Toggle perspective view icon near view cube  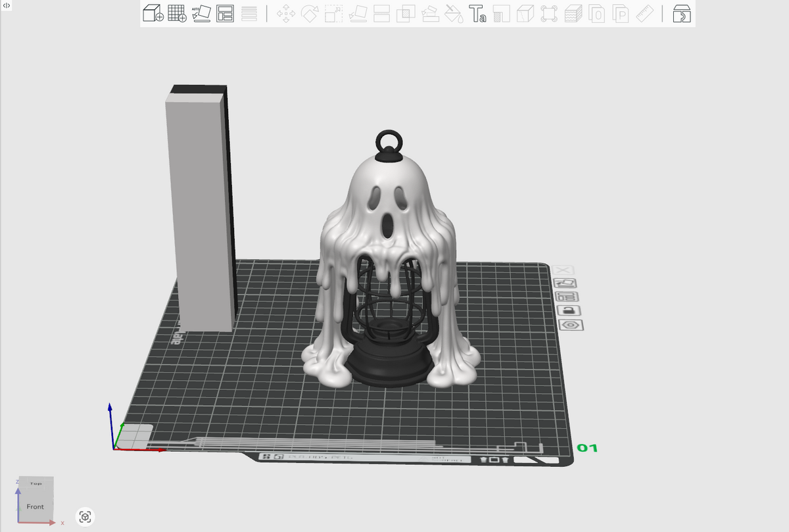pos(85,517)
